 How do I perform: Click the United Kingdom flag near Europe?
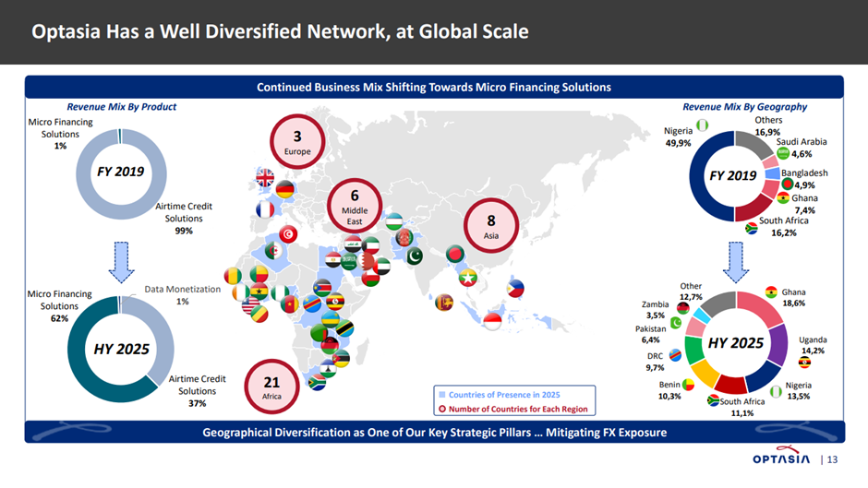coord(264,177)
